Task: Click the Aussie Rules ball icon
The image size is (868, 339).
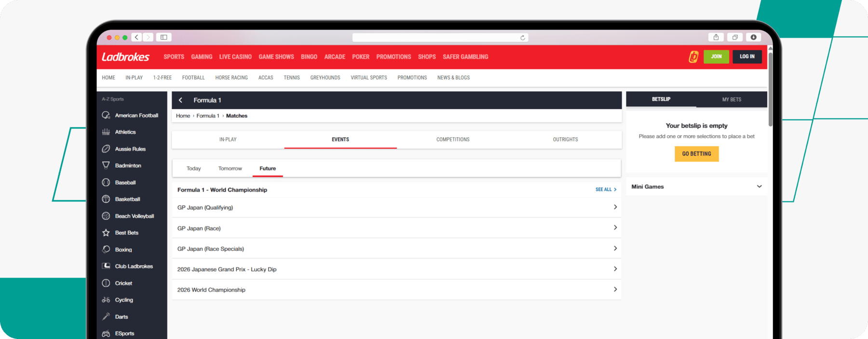Action: (x=106, y=149)
